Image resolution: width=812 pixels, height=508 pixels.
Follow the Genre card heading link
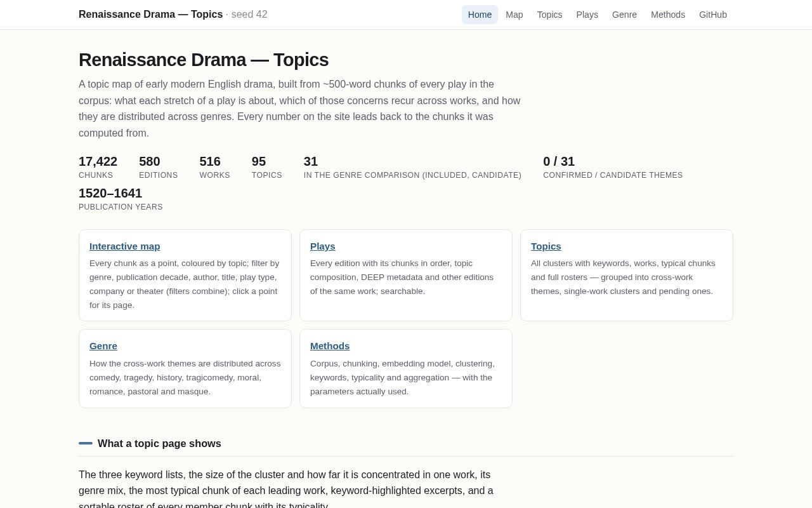[103, 346]
